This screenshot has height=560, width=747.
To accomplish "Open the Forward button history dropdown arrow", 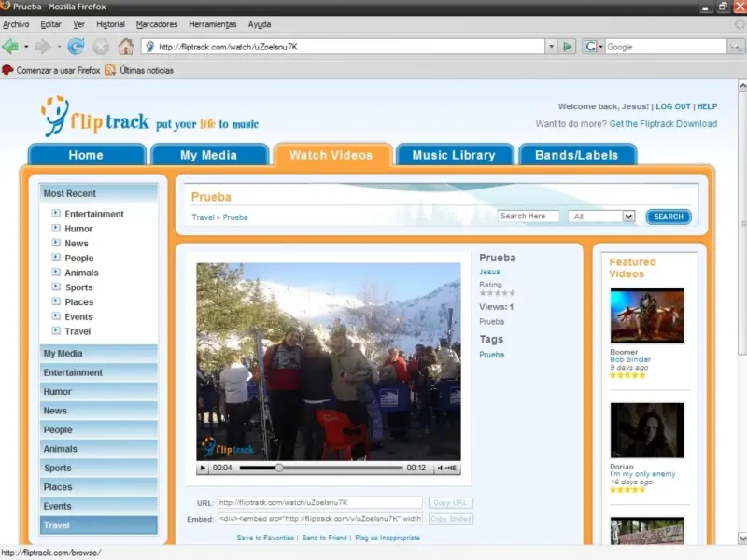I will click(59, 47).
